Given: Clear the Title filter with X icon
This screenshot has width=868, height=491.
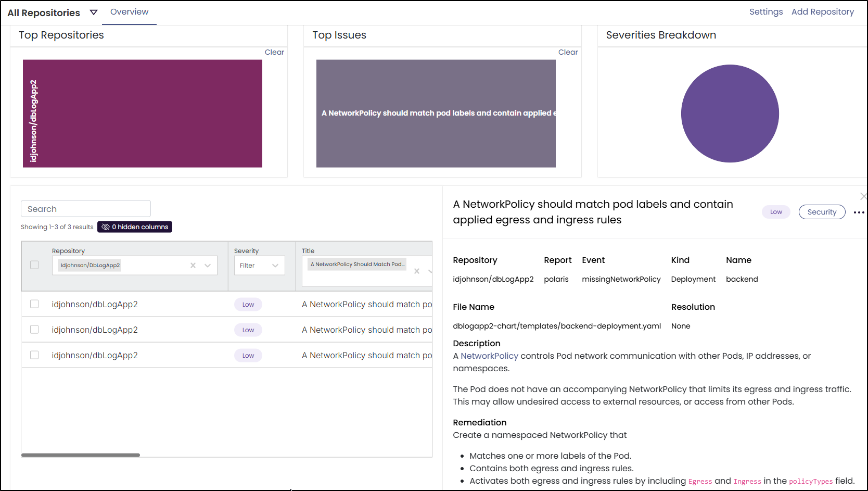Looking at the screenshot, I should point(417,271).
